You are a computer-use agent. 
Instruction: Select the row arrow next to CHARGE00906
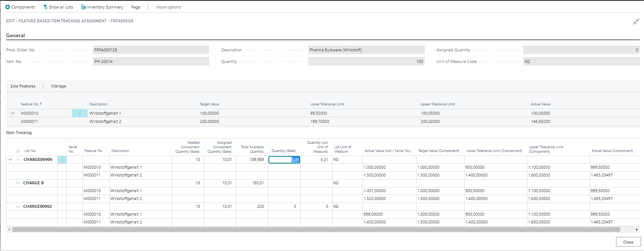(x=10, y=159)
